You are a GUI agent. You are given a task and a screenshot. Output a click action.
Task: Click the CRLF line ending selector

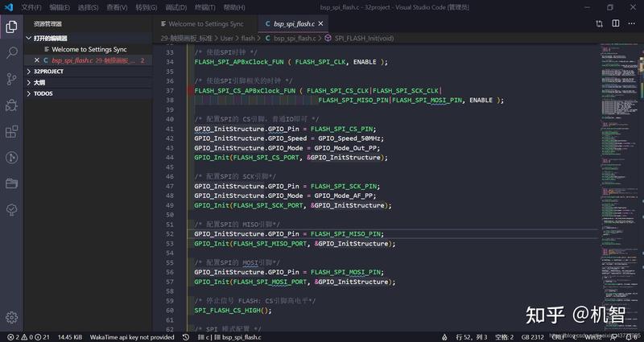(x=559, y=337)
